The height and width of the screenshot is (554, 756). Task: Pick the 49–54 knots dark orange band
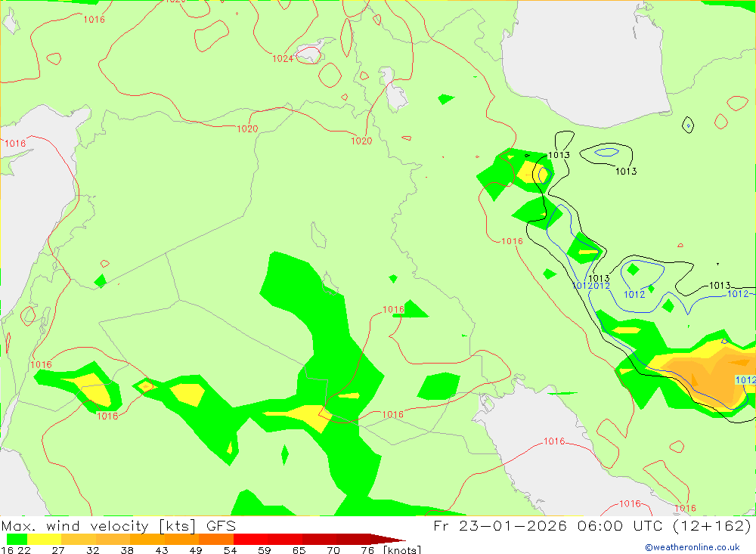216,539
